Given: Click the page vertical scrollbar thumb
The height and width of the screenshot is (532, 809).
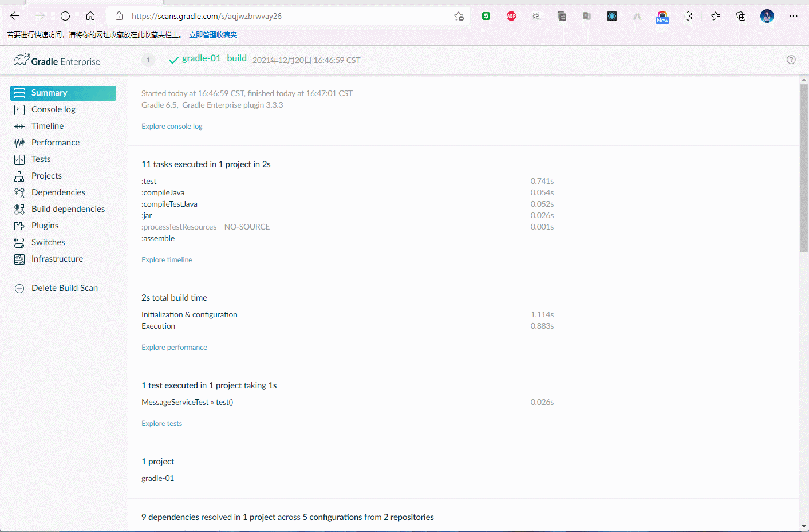Looking at the screenshot, I should [804, 168].
